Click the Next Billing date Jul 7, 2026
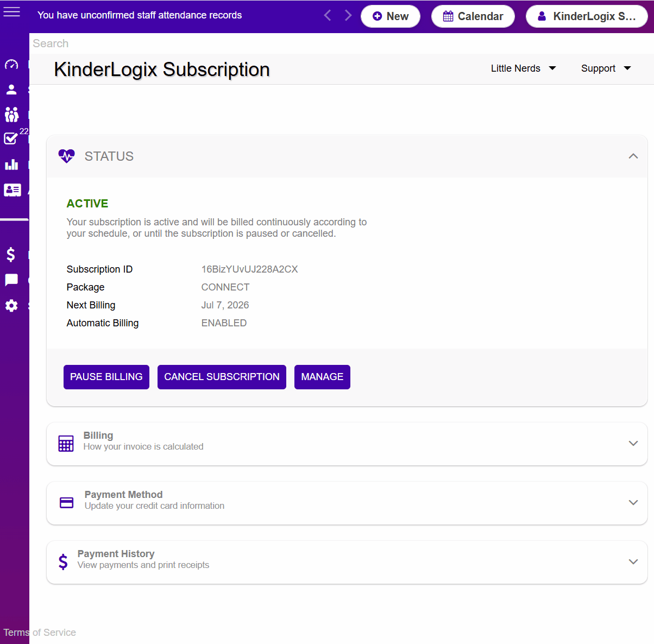This screenshot has height=644, width=654. pos(225,305)
